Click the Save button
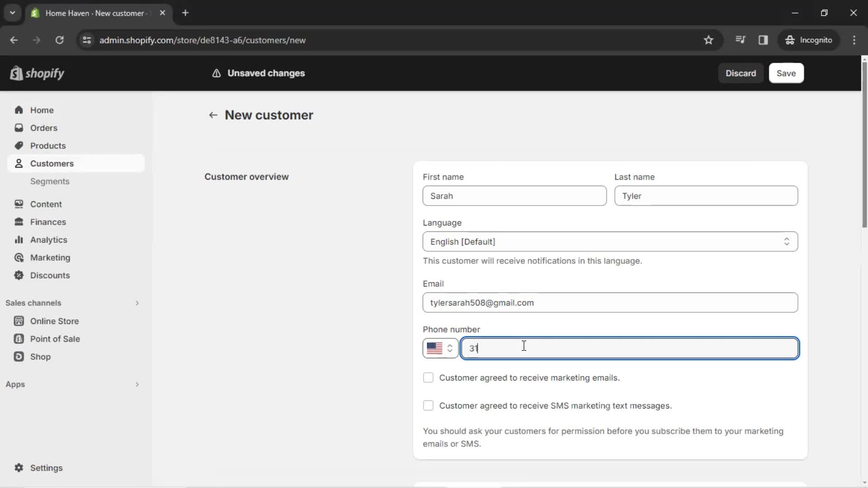The image size is (868, 488). pos(786,73)
